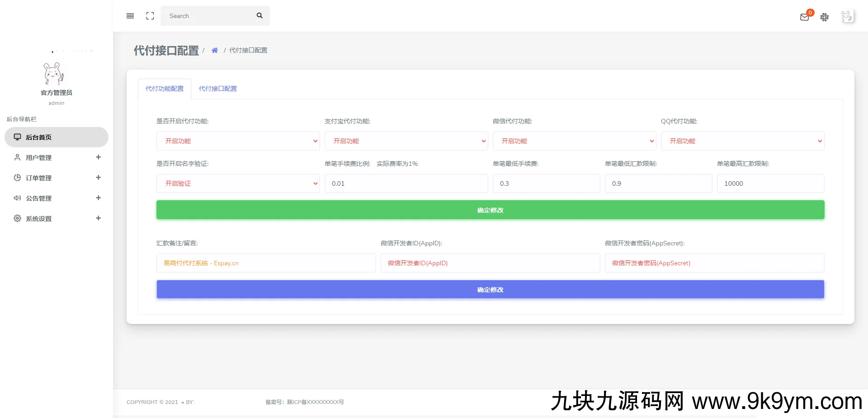This screenshot has height=418, width=868.
Task: Open the QQ代付功能 dropdown
Action: pos(742,141)
